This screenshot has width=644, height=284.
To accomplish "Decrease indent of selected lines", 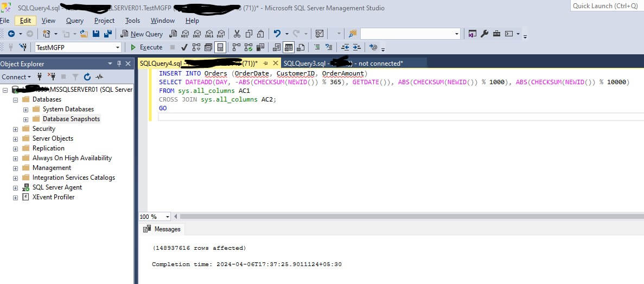I will pos(345,47).
